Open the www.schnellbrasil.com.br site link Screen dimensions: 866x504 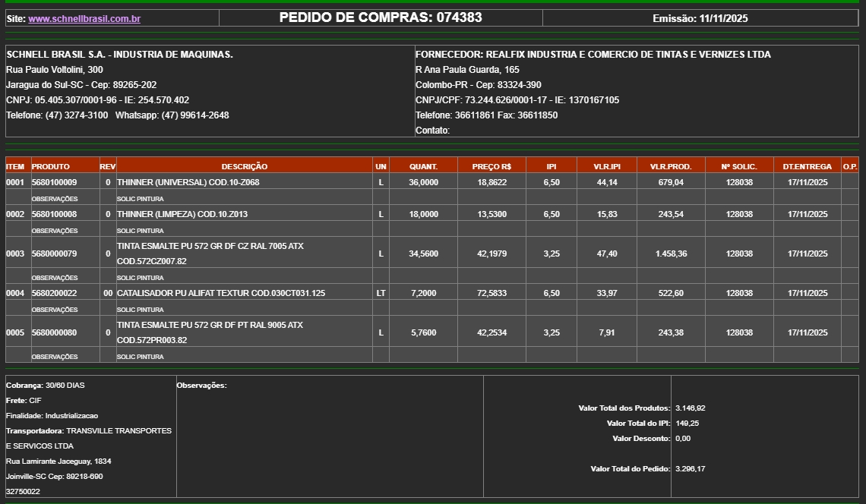point(84,19)
